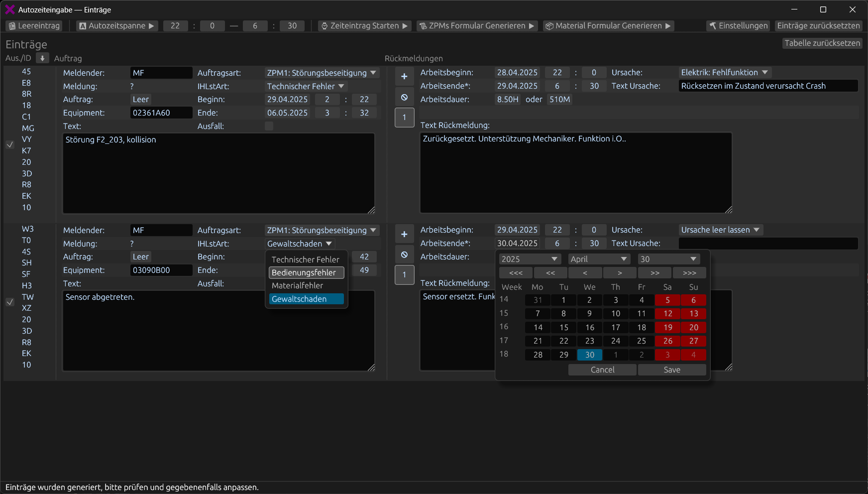The width and height of the screenshot is (868, 494).
Task: Open the April month dropdown in the calendar
Action: tap(599, 258)
